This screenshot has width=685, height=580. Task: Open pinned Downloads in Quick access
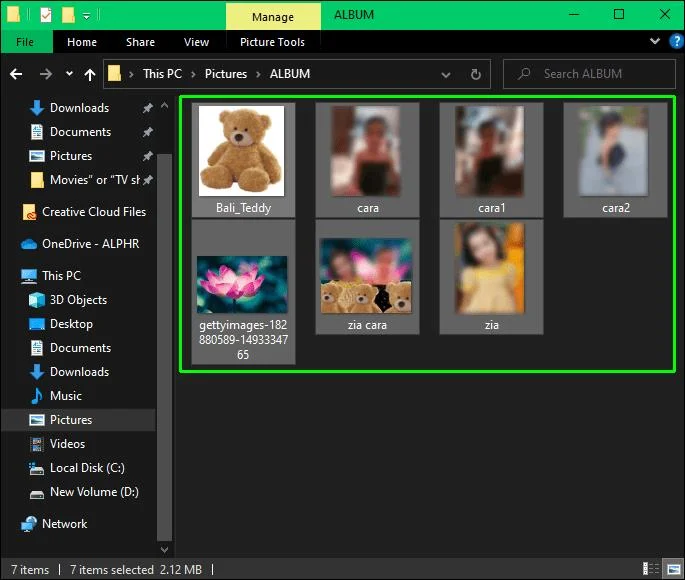79,108
